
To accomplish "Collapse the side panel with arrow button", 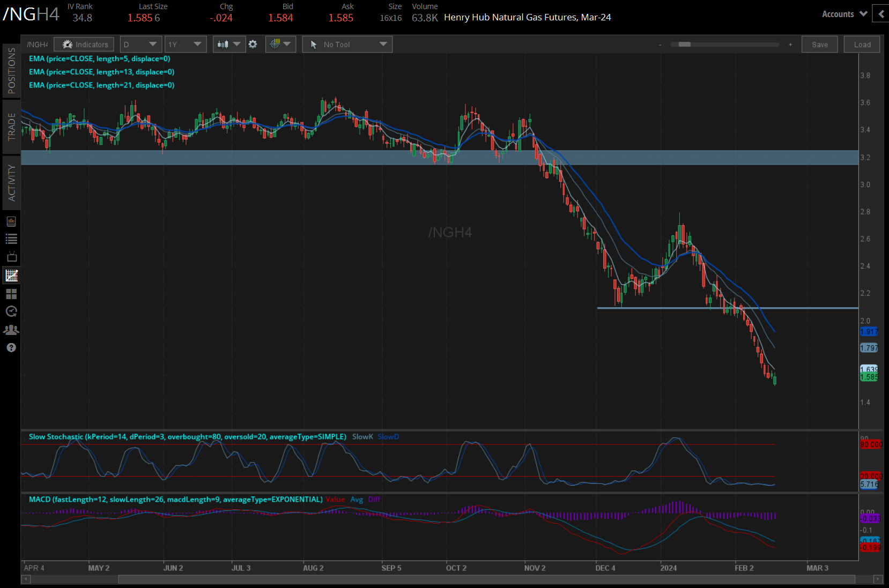I will (881, 14).
